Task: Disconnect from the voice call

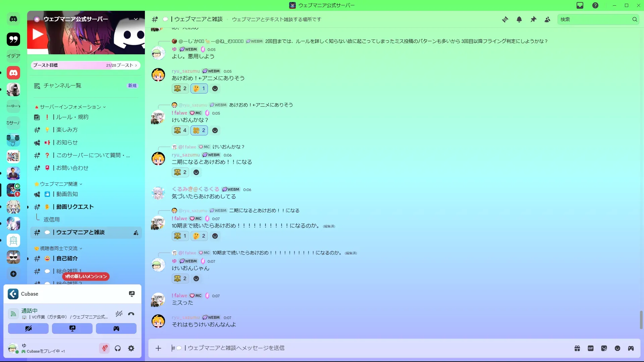Action: pyautogui.click(x=131, y=314)
